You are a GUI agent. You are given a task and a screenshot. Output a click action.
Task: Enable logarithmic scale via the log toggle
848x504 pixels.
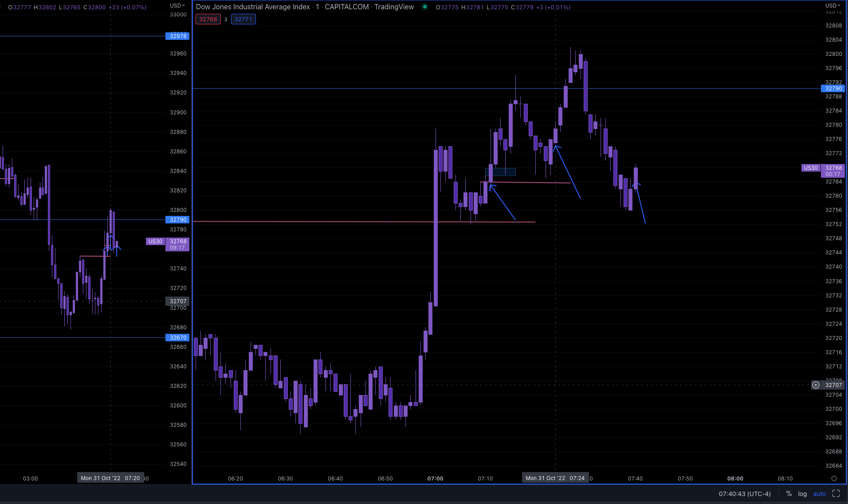click(802, 493)
